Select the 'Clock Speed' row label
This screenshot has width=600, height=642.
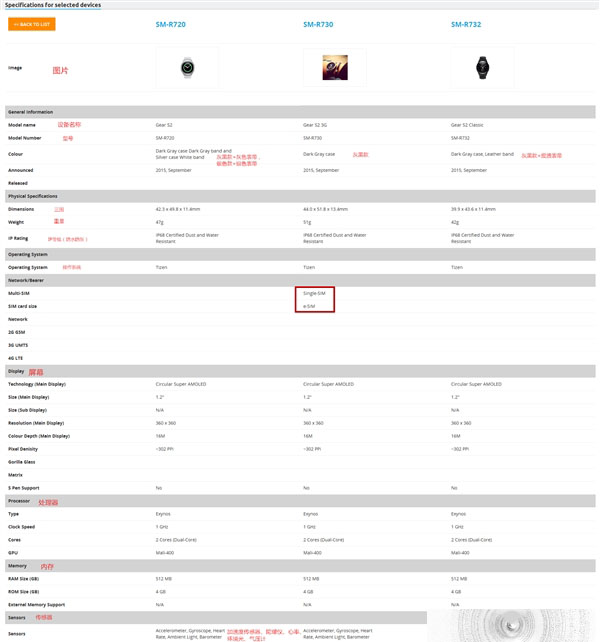pyautogui.click(x=21, y=527)
